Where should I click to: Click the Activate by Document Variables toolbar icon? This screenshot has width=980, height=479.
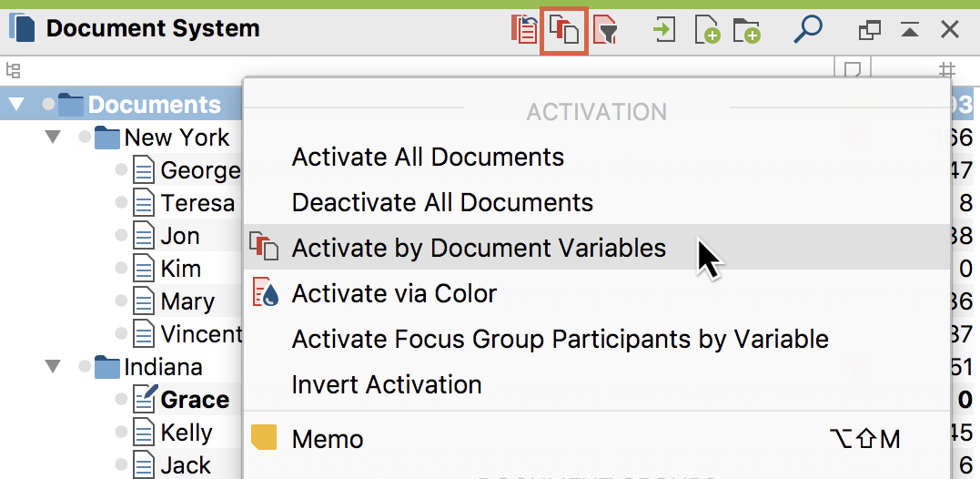(x=564, y=30)
